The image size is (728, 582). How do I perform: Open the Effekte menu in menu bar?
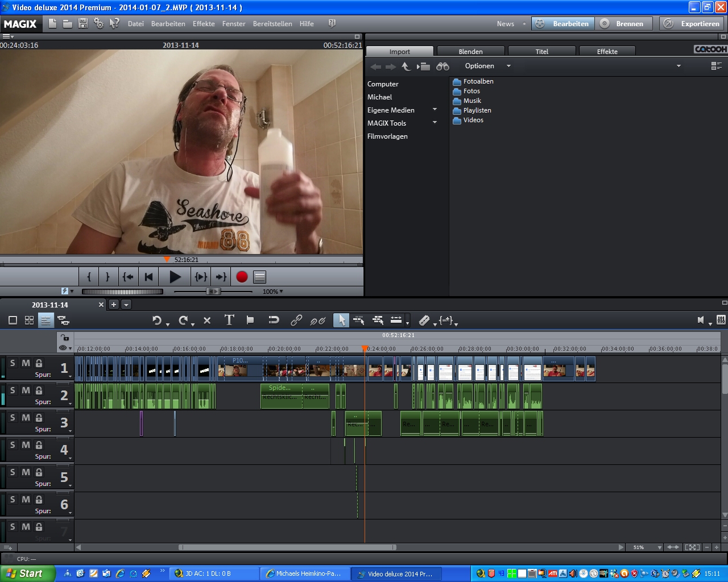(204, 24)
